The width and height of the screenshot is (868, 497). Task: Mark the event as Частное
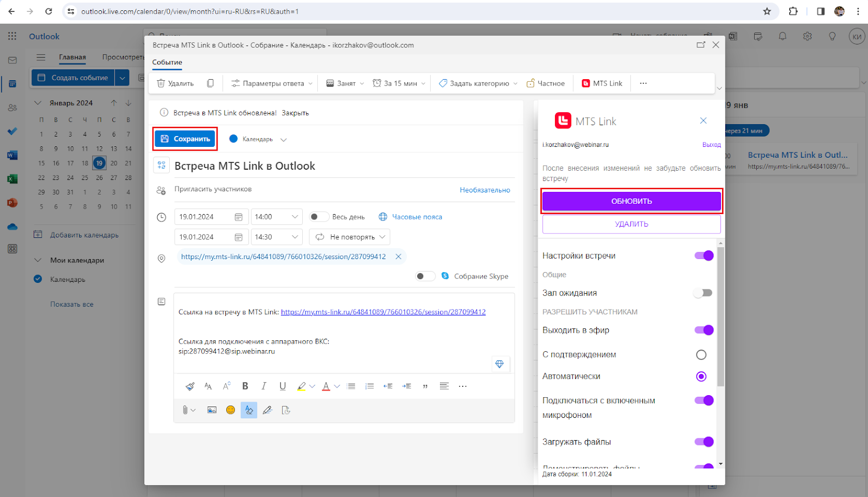[546, 83]
